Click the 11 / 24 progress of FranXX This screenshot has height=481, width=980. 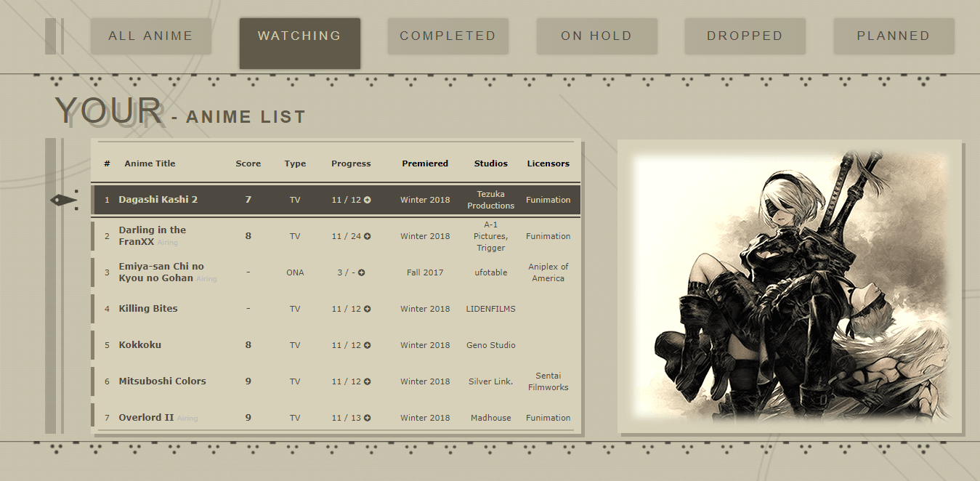[347, 236]
